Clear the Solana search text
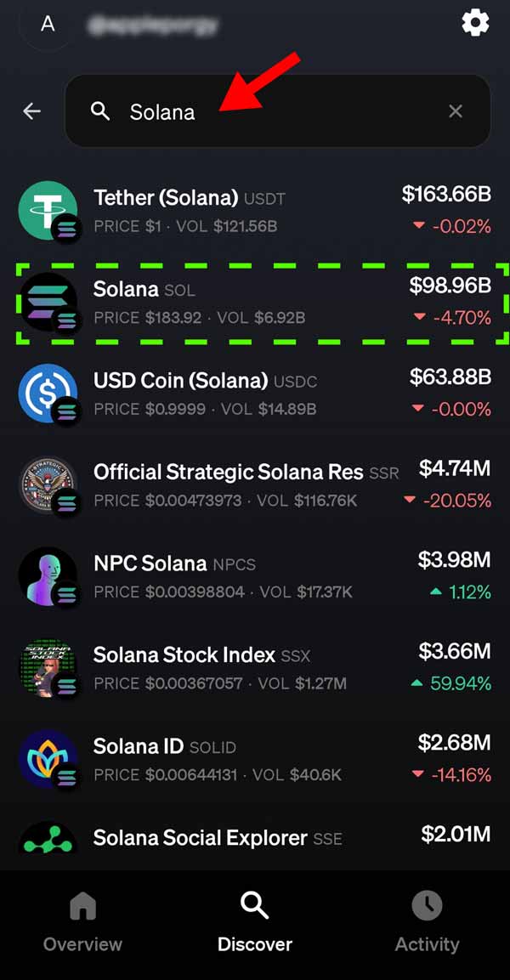Viewport: 510px width, 980px height. (456, 111)
